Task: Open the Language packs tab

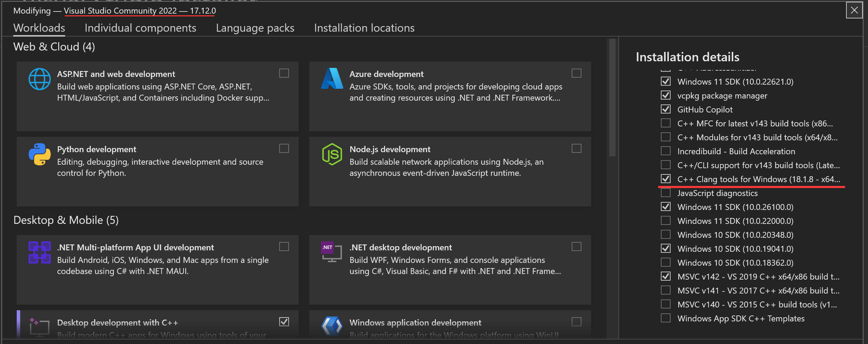Action: 255,28
